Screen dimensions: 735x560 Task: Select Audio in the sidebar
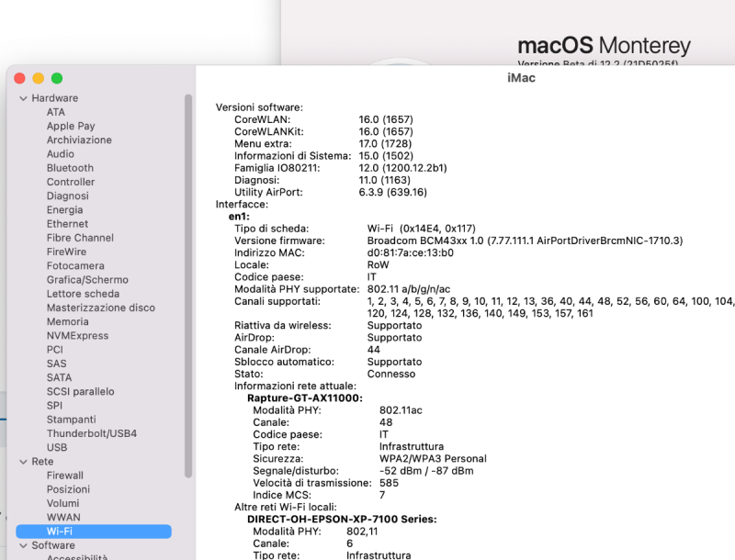(61, 154)
